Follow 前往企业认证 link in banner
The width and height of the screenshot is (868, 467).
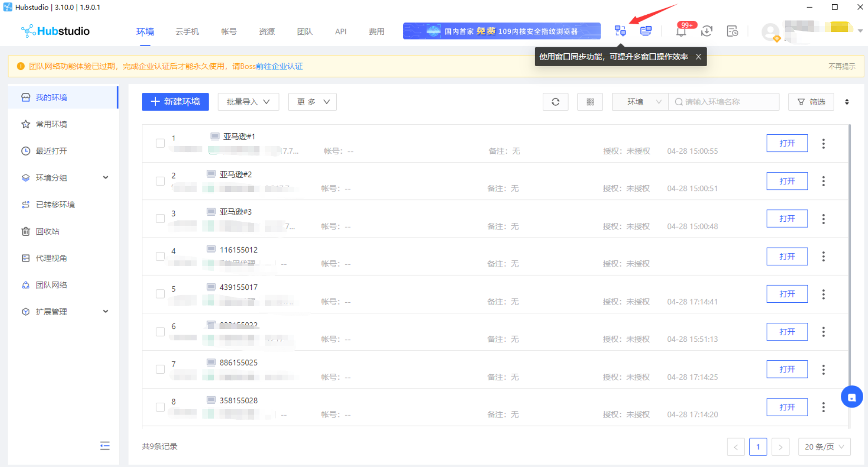279,66
